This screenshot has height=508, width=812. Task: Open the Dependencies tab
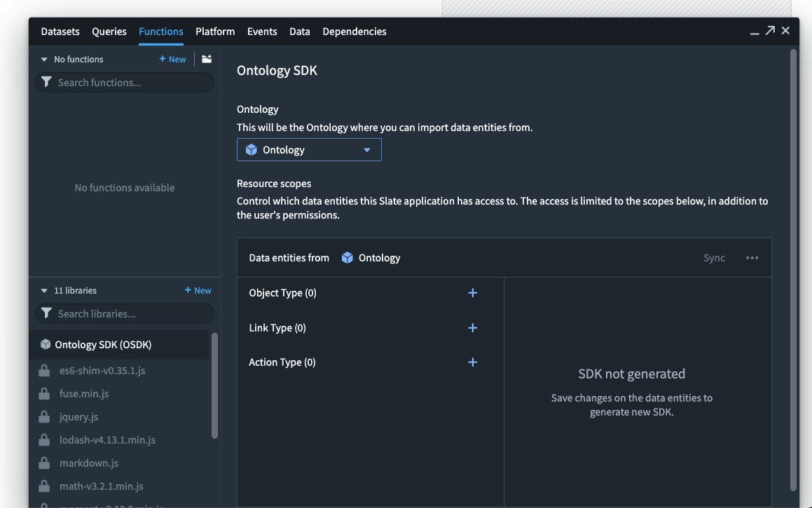pyautogui.click(x=355, y=32)
